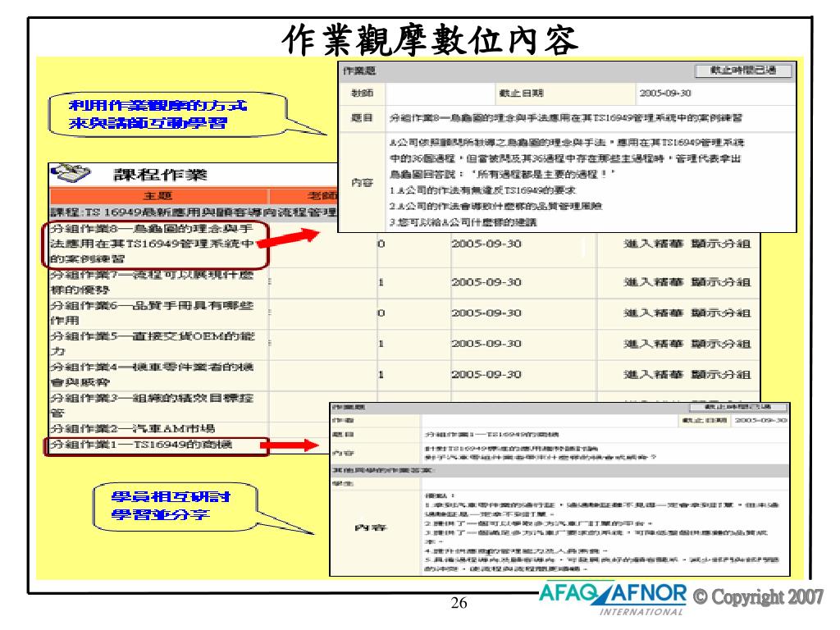The width and height of the screenshot is (840, 630).
Task: Click 題目 label in top 作業題 panel
Action: click(x=362, y=117)
